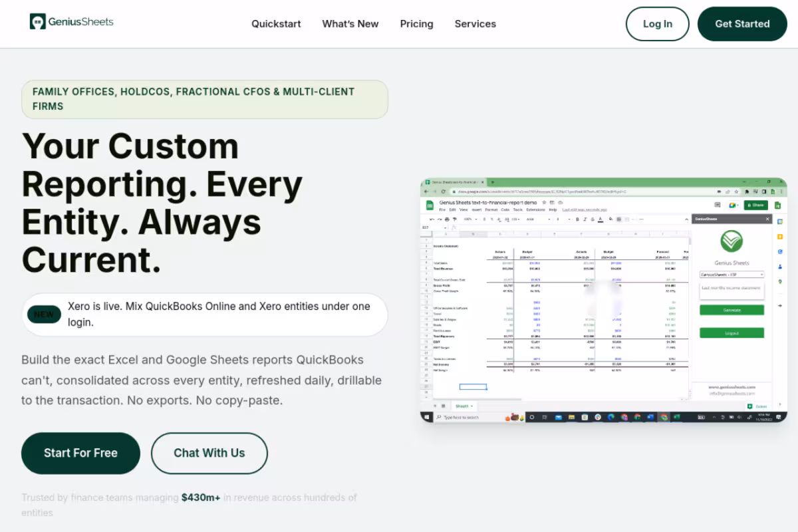Click the Windows Start icon in demo taskbar
Image resolution: width=798 pixels, height=532 pixels.
pos(428,417)
